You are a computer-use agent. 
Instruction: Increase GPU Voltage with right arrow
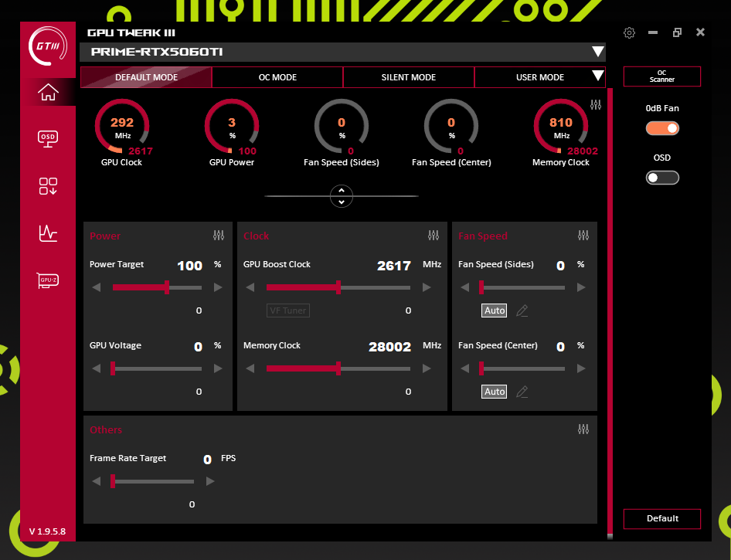(218, 368)
